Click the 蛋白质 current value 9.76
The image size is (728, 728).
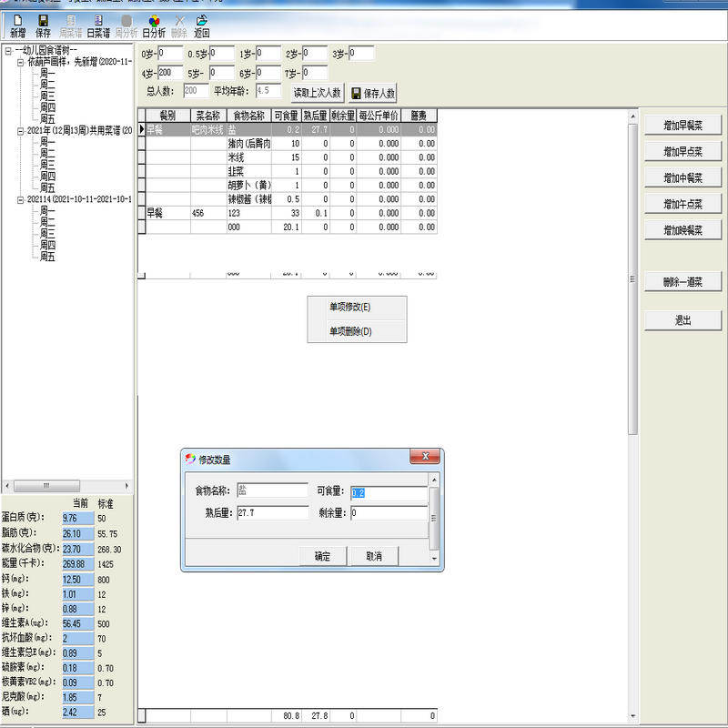(78, 519)
